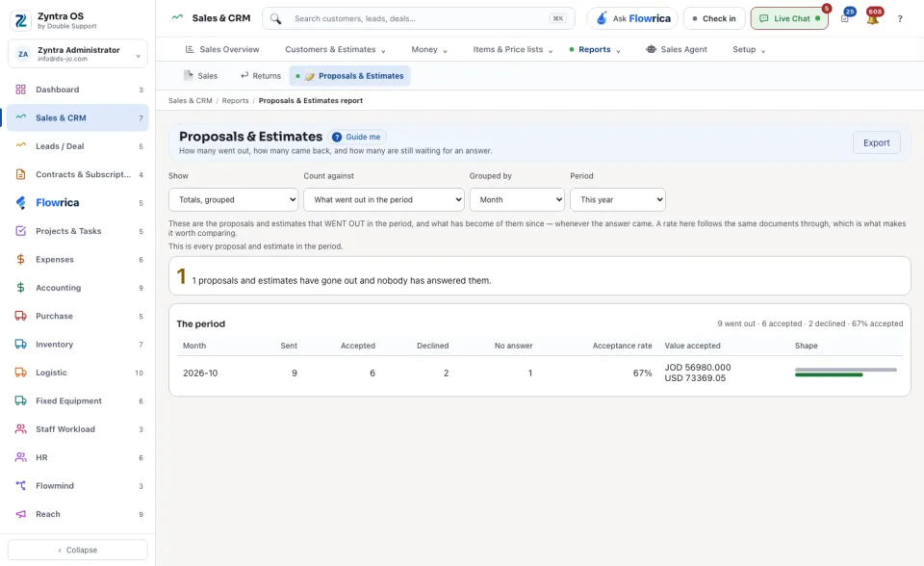Click the Declined column header

click(x=432, y=347)
